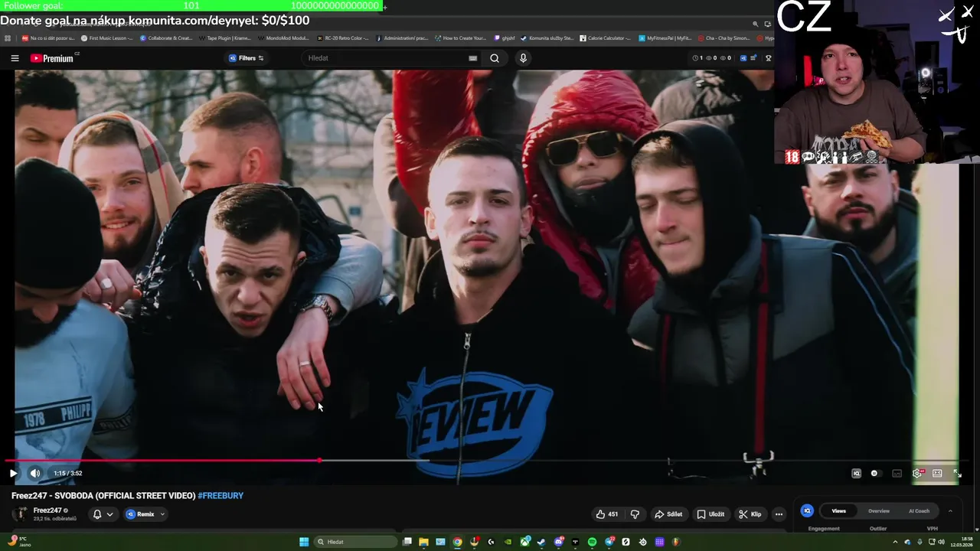Collapse the stats panel chevron
Image resolution: width=980 pixels, height=551 pixels.
click(950, 511)
